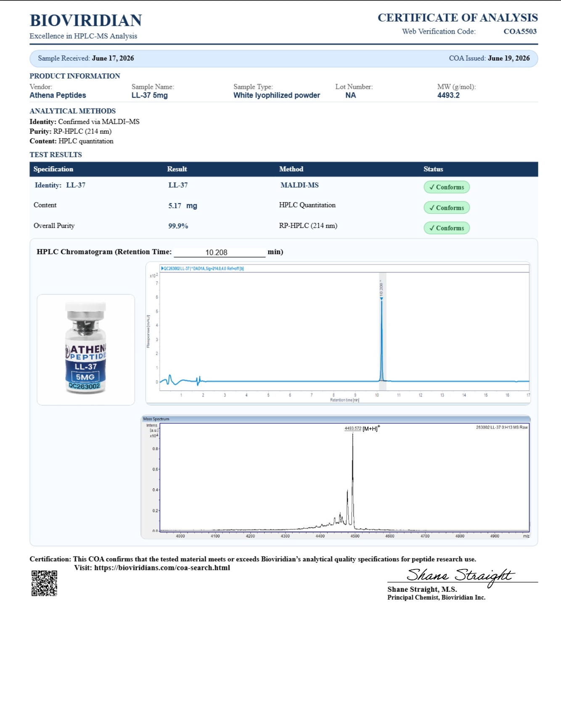Click the chromatogram file label QC263002 LL-37
Viewport: 561px width, 728px height.
click(202, 268)
